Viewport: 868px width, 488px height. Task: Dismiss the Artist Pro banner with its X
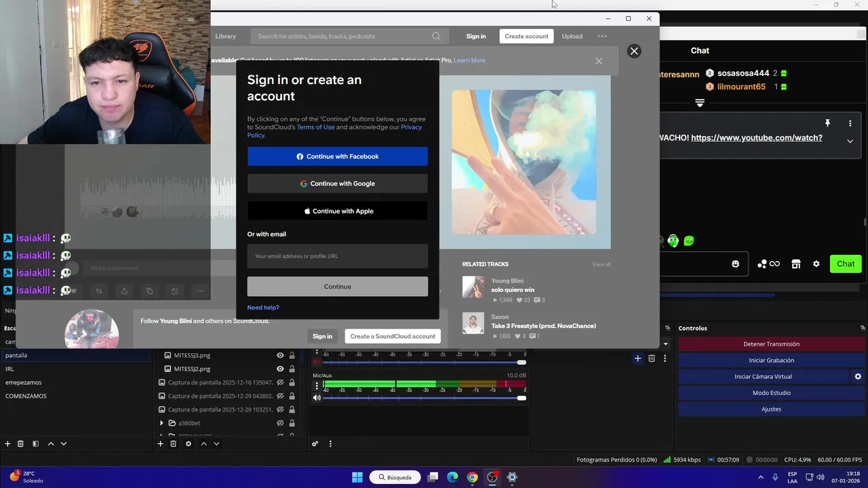(x=599, y=61)
